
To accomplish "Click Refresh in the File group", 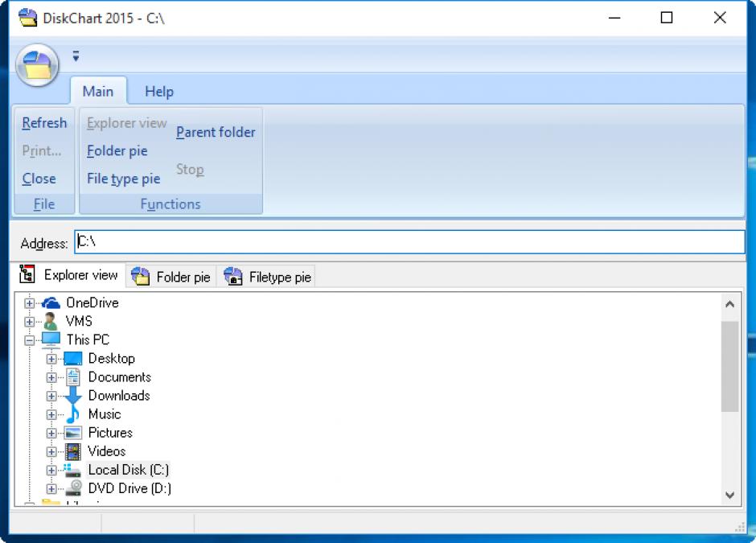I will coord(44,123).
